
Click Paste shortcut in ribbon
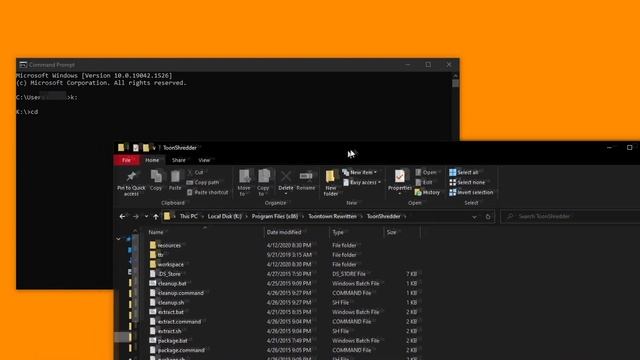pyautogui.click(x=207, y=192)
